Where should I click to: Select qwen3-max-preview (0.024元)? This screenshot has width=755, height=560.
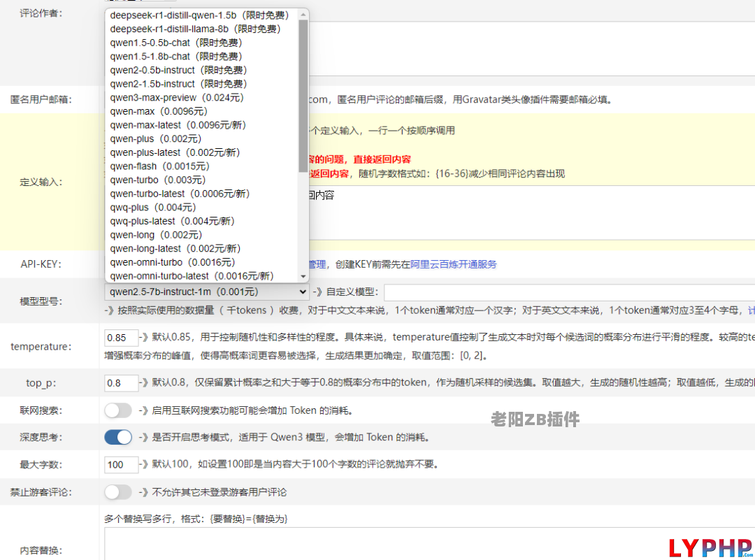202,98
